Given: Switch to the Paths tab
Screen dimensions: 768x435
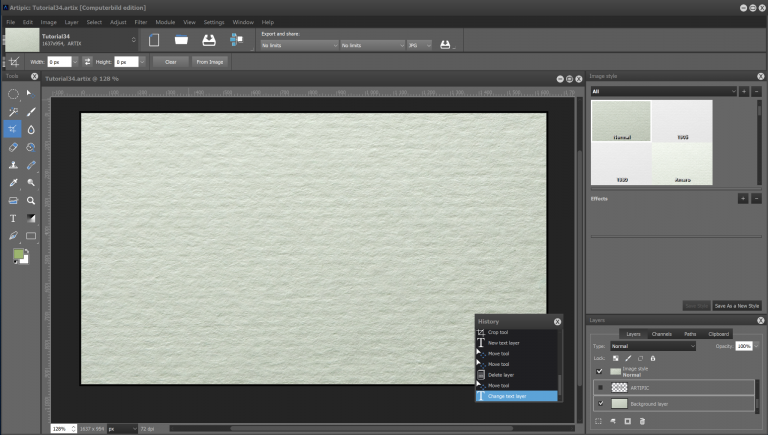Looking at the screenshot, I should (x=690, y=334).
